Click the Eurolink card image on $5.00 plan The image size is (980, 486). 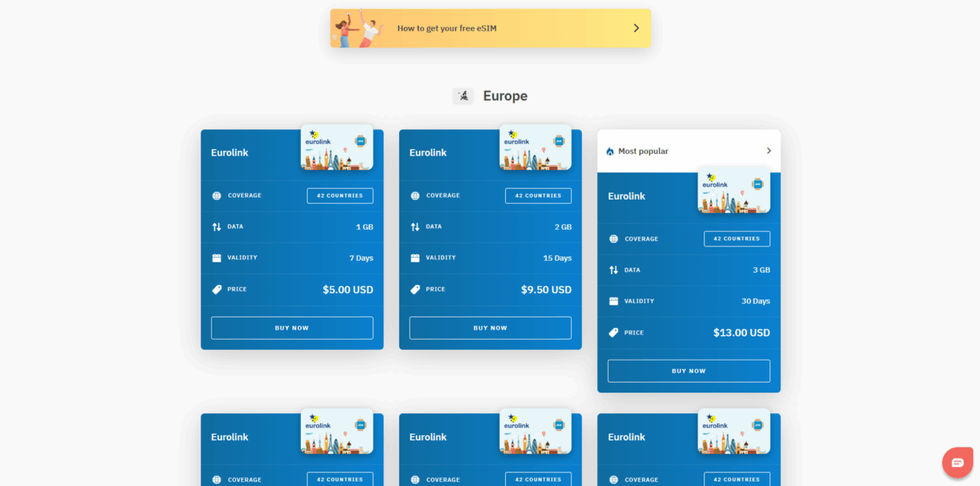[x=337, y=147]
